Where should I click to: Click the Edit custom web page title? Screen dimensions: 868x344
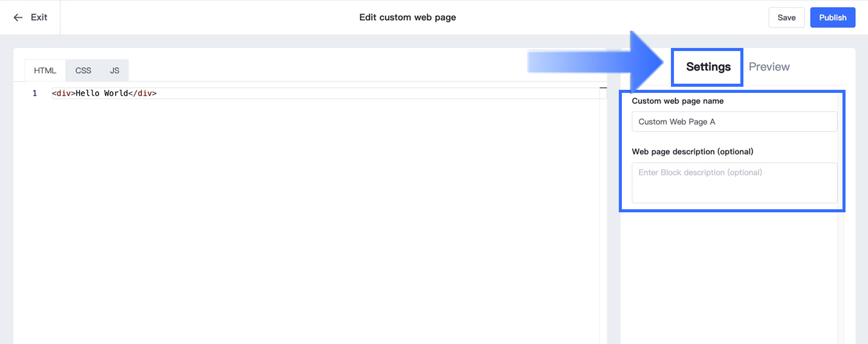click(407, 17)
